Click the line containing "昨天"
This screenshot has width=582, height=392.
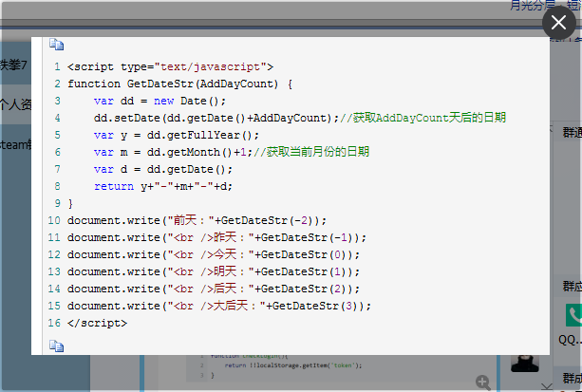point(216,237)
